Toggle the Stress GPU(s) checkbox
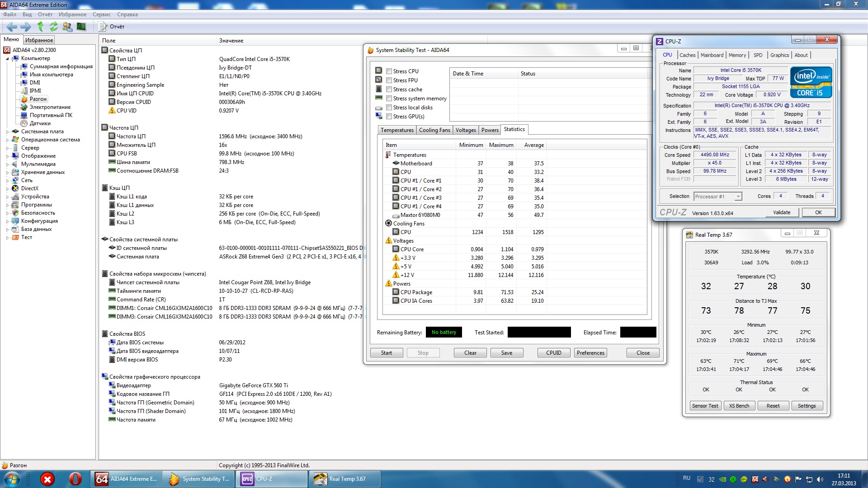 [x=389, y=117]
